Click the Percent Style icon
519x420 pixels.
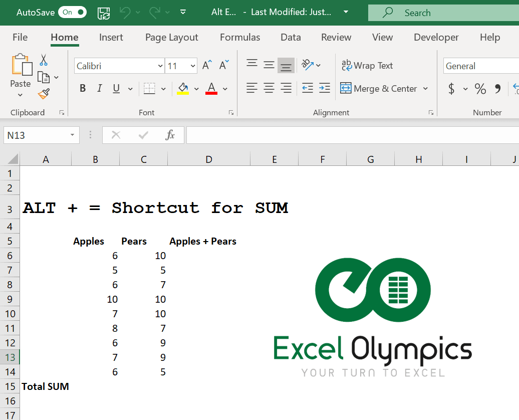480,89
